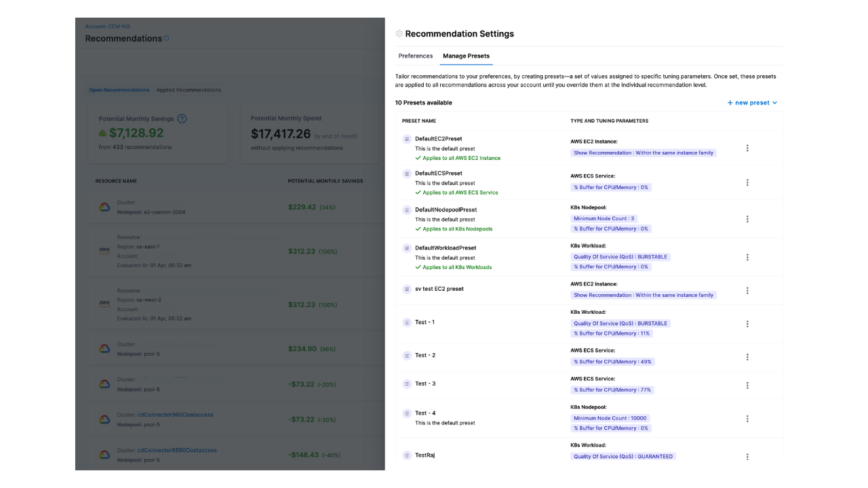Click the QoS GUARANTEED tag on TestRaj
The height and width of the screenshot is (488, 868).
coord(623,456)
